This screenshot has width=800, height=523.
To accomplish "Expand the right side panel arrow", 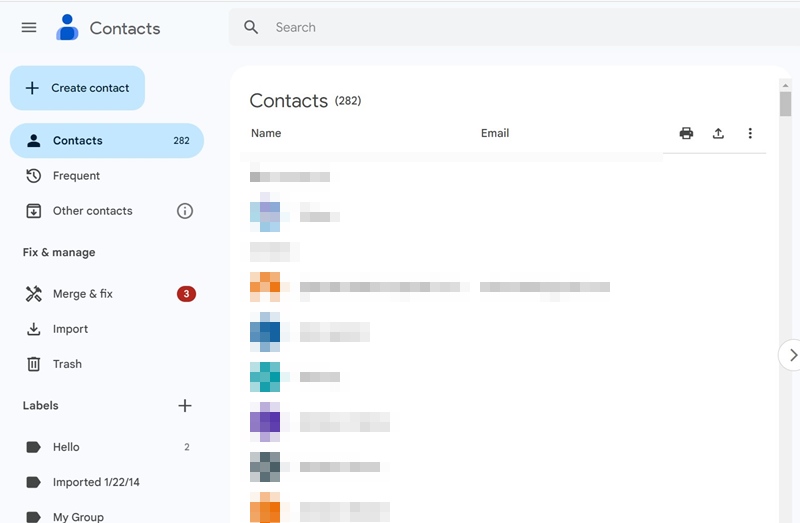I will [792, 355].
